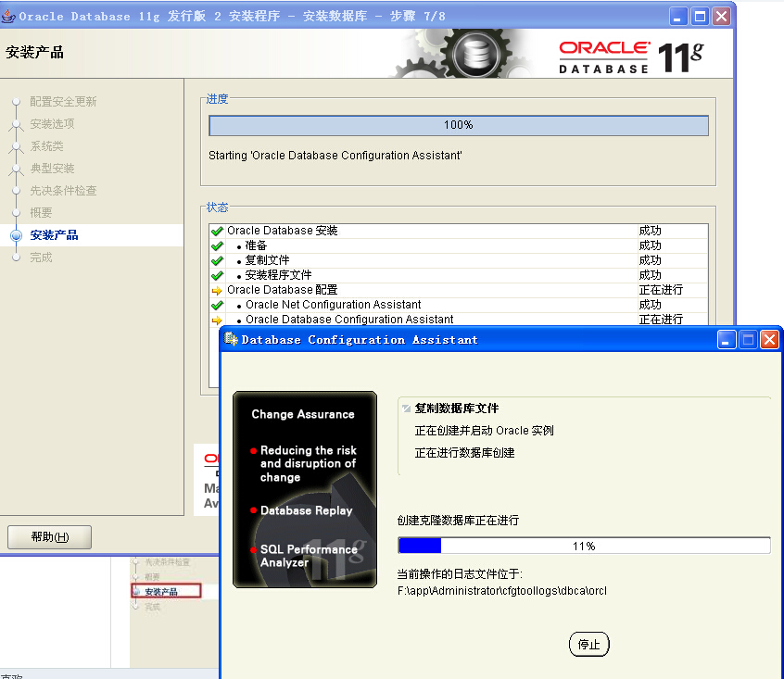Click the Java icon in Oracle installer title bar
The width and height of the screenshot is (784, 679).
tap(8, 16)
